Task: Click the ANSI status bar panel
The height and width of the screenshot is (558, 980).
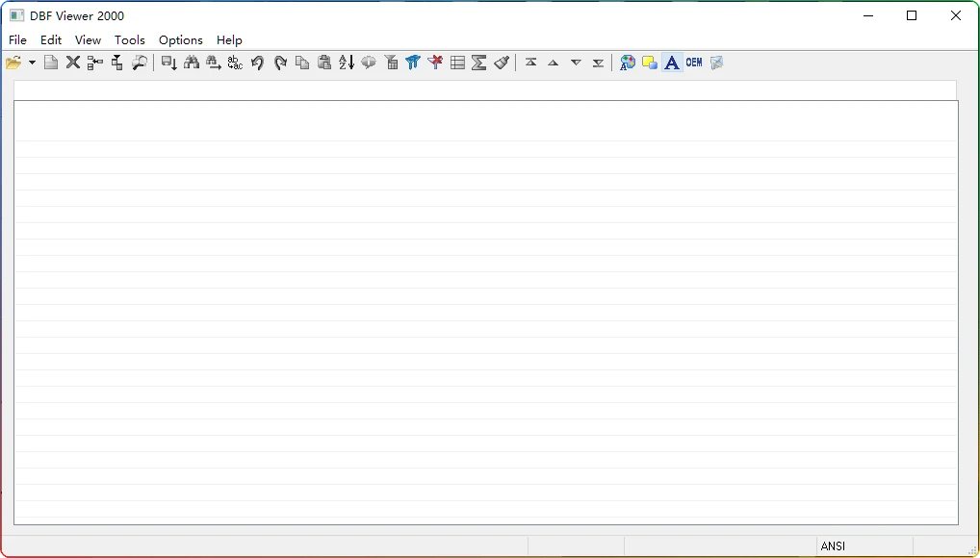Action: coord(863,546)
